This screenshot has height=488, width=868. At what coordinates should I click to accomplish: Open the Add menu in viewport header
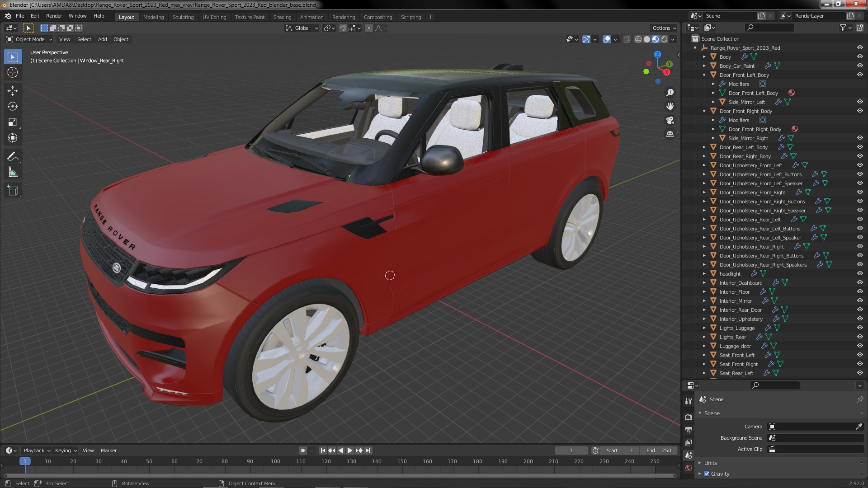point(103,39)
